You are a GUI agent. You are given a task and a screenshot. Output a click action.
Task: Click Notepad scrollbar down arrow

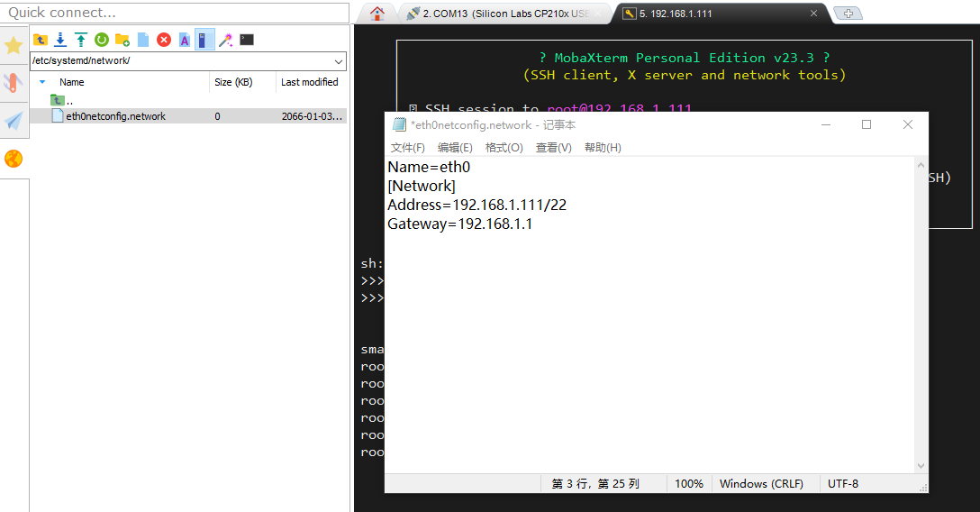point(921,466)
